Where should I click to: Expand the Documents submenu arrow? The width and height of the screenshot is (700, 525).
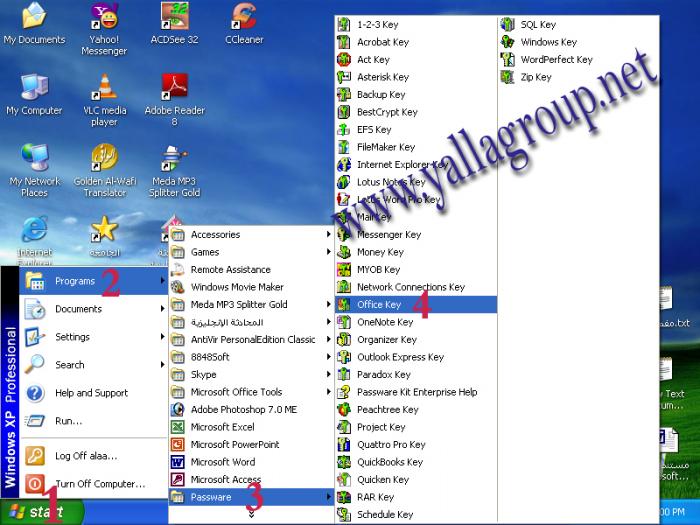click(162, 308)
